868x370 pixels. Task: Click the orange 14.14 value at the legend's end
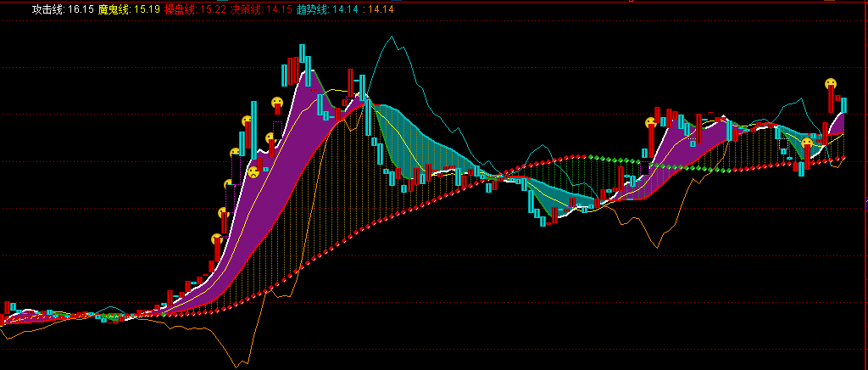(x=380, y=9)
